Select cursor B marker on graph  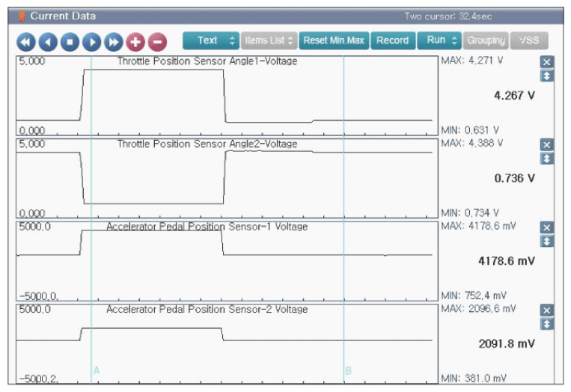(x=349, y=371)
